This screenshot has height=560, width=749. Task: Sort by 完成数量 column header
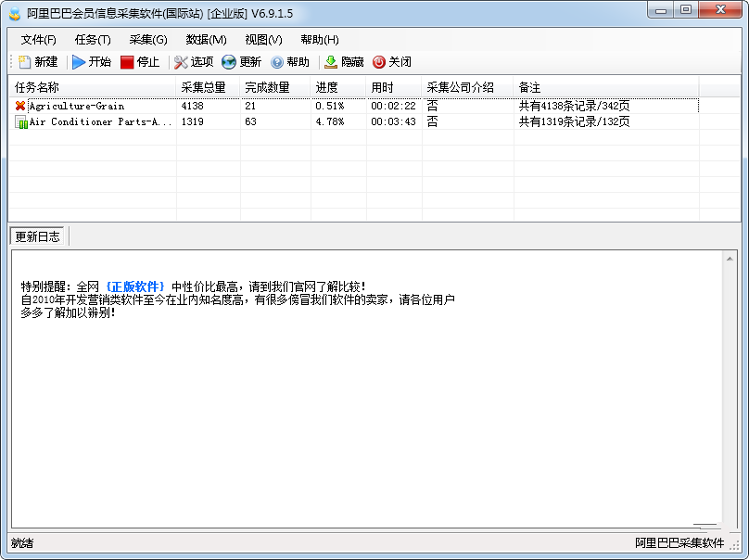pyautogui.click(x=275, y=87)
